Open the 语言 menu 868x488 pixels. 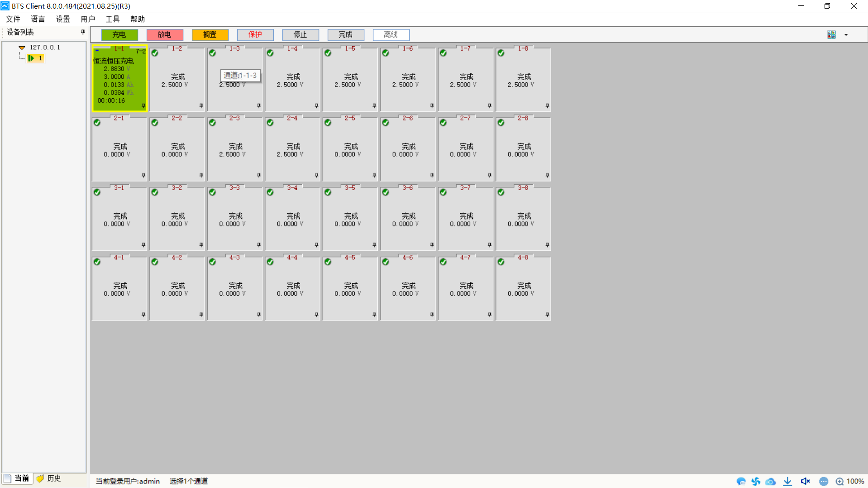pos(38,19)
